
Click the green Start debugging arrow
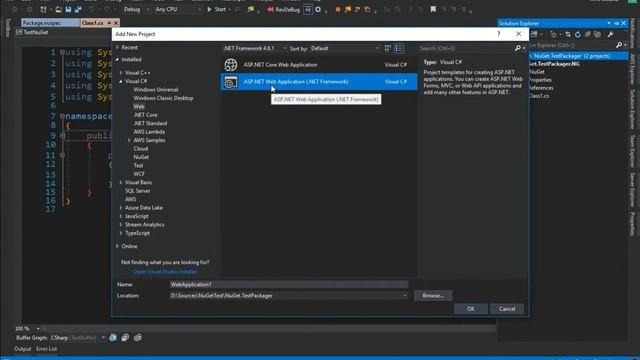click(x=209, y=9)
